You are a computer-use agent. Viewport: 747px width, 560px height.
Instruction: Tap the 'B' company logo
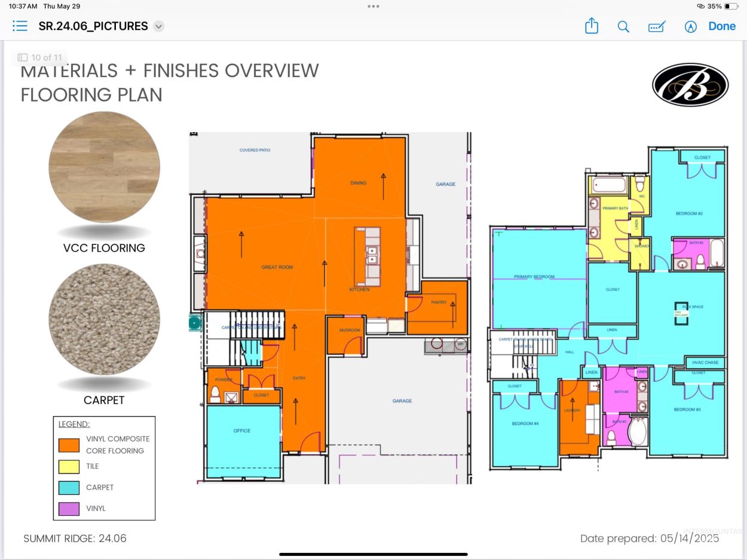pos(690,84)
